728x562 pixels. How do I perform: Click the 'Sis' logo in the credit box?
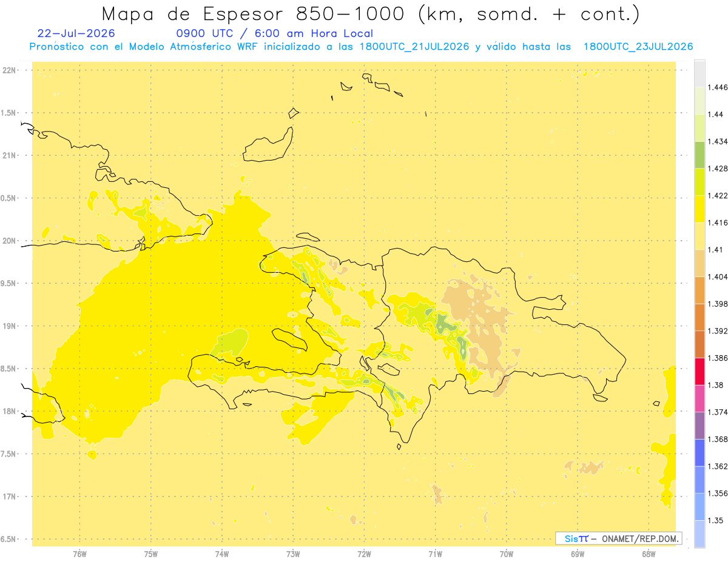click(x=571, y=538)
